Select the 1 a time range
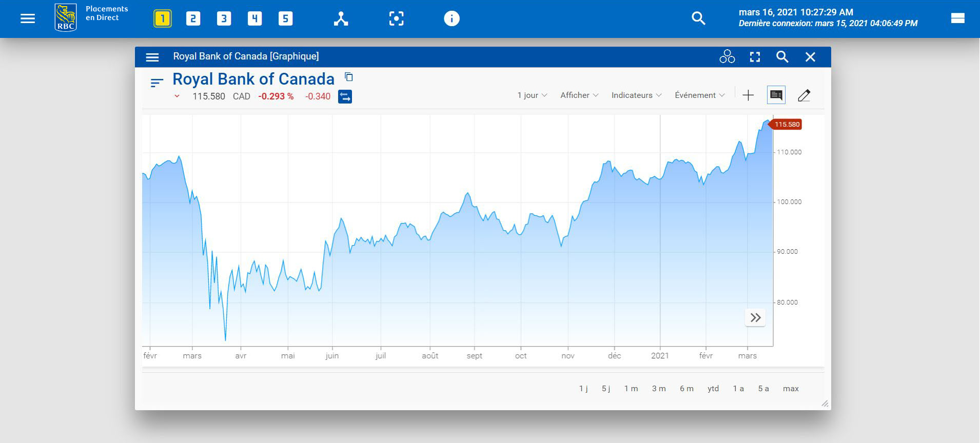The width and height of the screenshot is (980, 443). click(x=738, y=389)
